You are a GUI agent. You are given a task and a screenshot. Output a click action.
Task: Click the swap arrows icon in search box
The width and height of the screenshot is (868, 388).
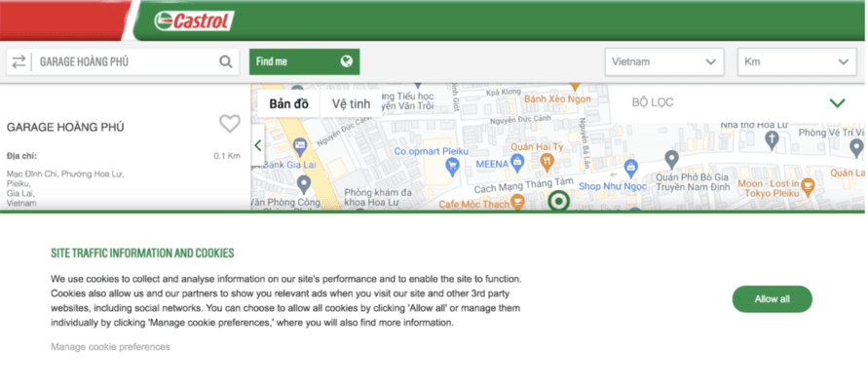coord(19,61)
